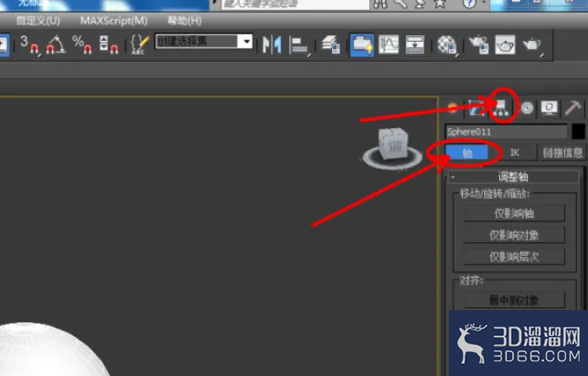Open the Rendered Frame Window icon

[x=505, y=45]
